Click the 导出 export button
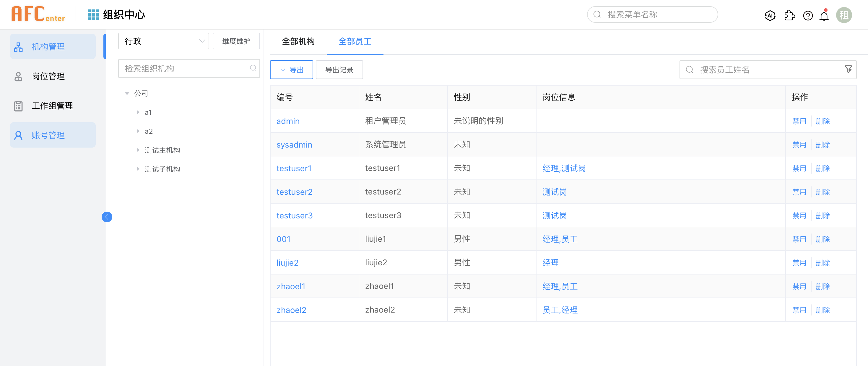Viewport: 868px width, 366px height. 292,70
